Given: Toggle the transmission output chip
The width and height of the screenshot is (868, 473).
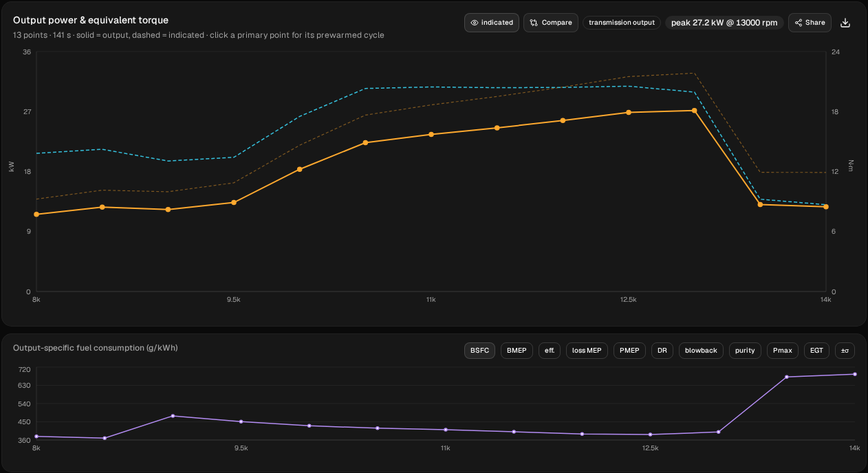Looking at the screenshot, I should point(622,23).
